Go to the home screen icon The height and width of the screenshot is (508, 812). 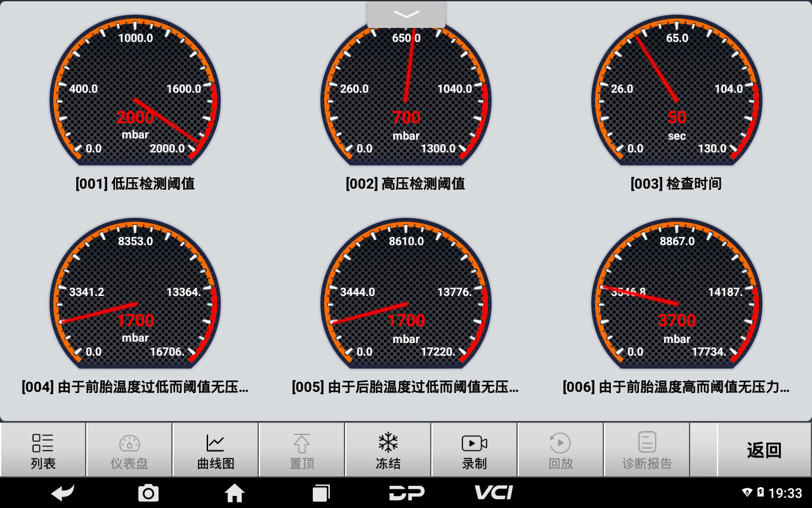[x=235, y=493]
